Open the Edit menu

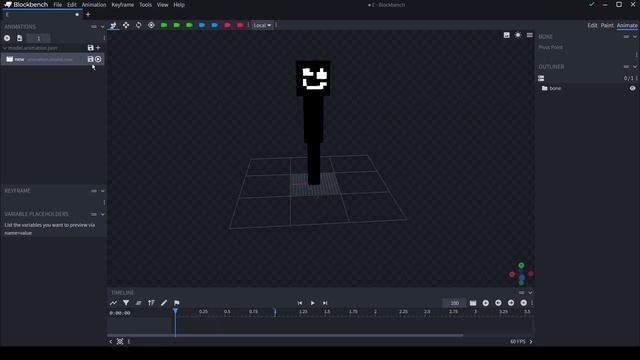72,5
